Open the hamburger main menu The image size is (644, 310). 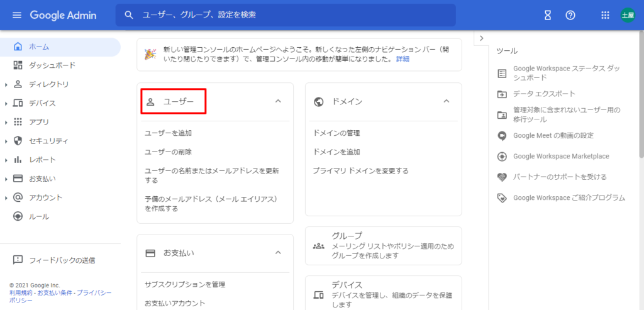coord(17,15)
